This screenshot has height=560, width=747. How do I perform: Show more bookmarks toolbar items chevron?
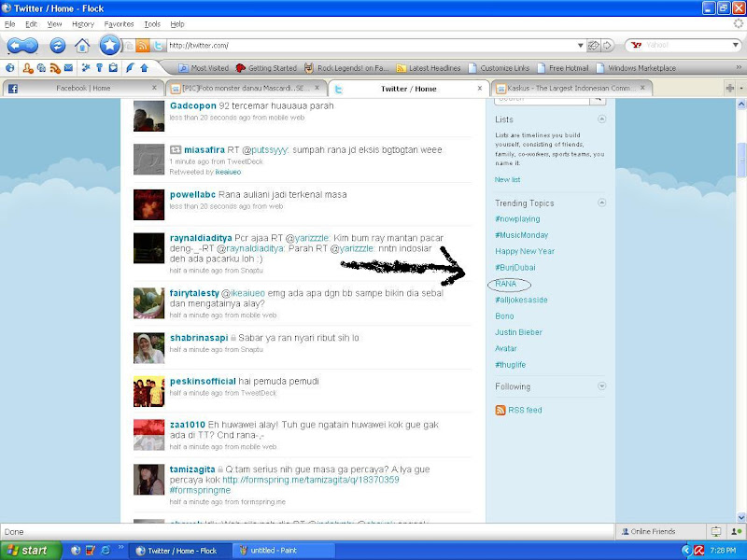739,67
